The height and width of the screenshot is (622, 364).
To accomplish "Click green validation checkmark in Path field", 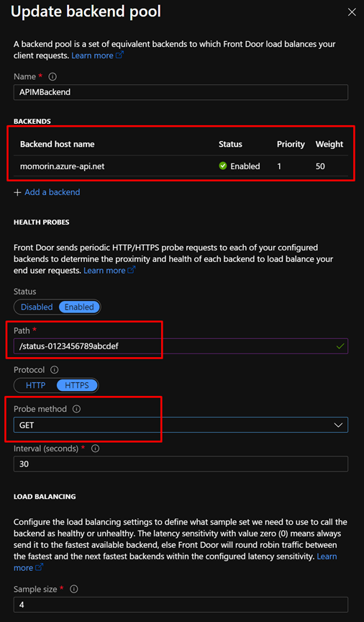I will [x=340, y=346].
